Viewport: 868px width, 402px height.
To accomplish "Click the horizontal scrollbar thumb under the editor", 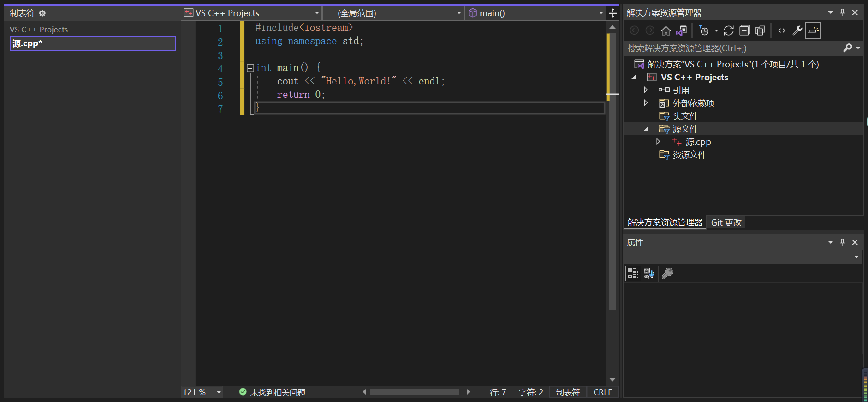I will pyautogui.click(x=414, y=392).
